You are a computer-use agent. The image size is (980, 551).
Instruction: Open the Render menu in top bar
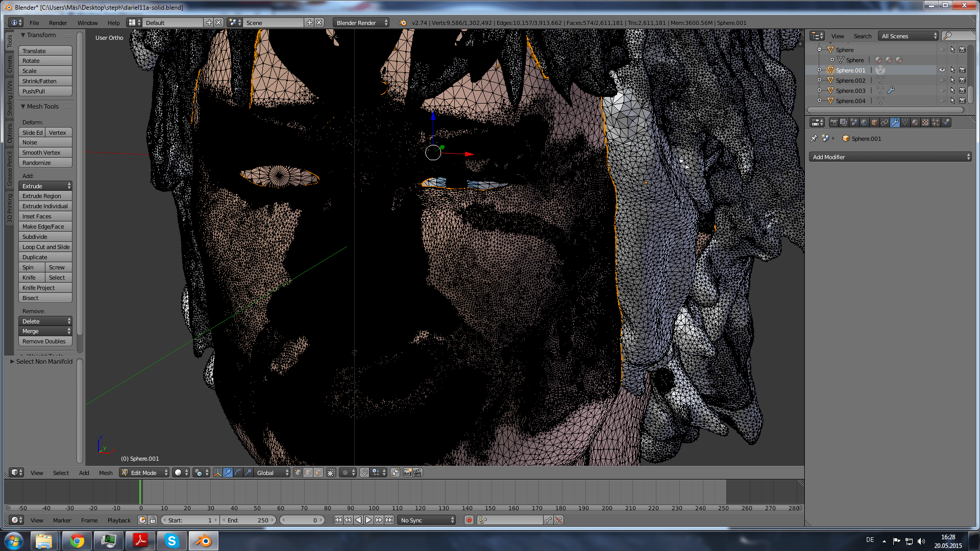(58, 22)
